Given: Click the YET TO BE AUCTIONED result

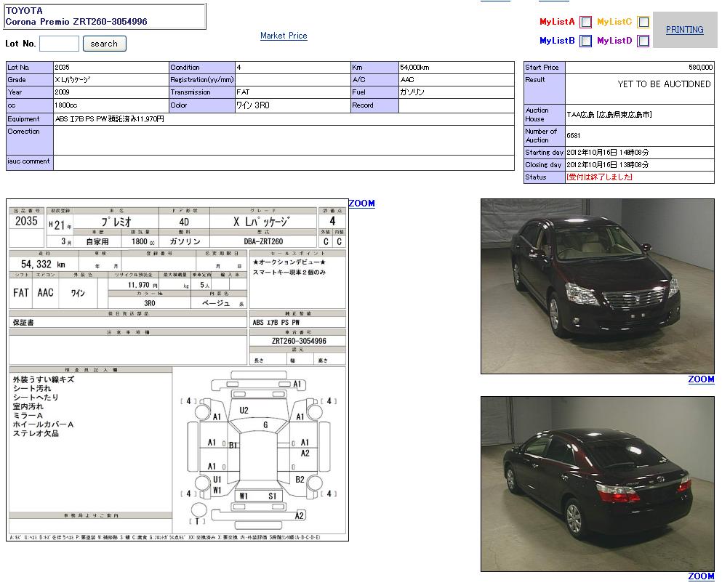Looking at the screenshot, I should [x=664, y=84].
